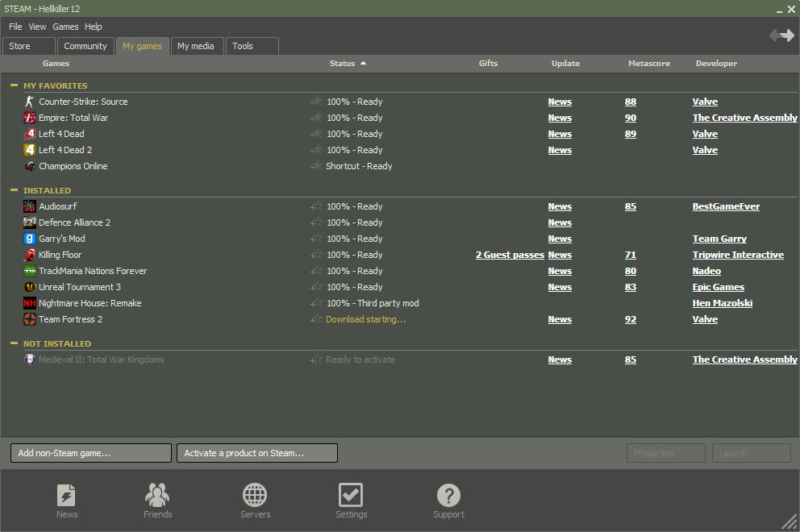Open the View menu

coord(37,27)
